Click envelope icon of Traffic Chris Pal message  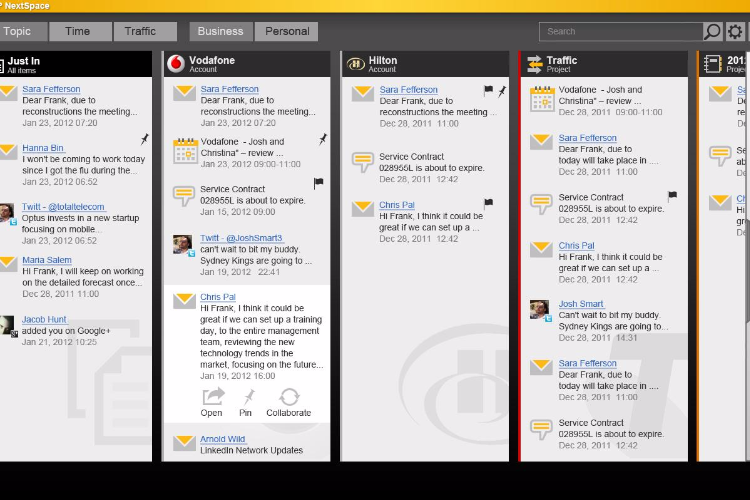(541, 250)
